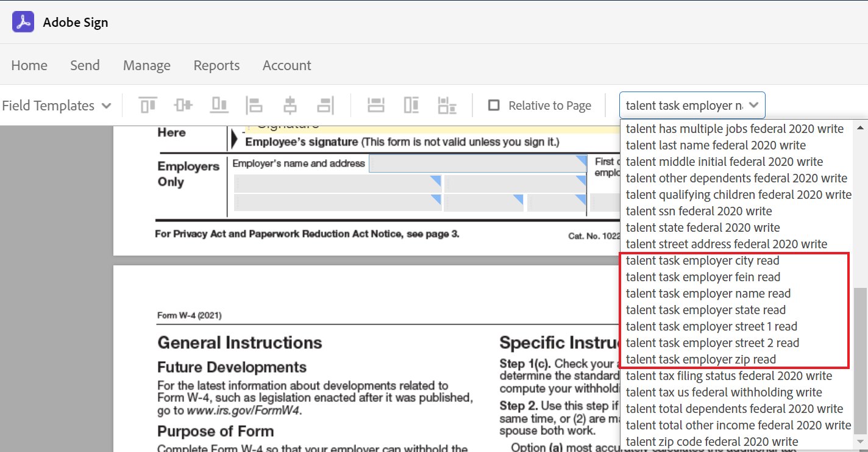Open the Account menu

click(x=287, y=65)
